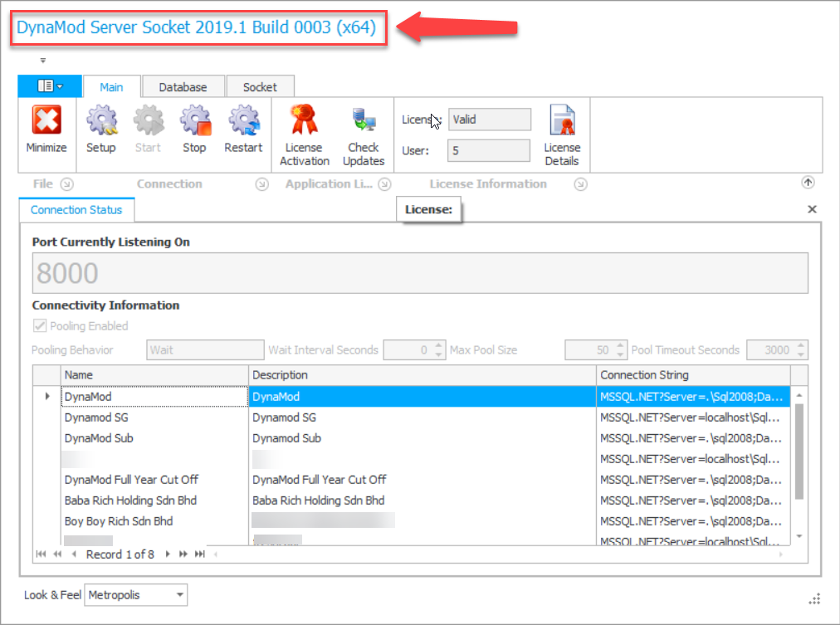Click the User count field
Screen dimensions: 840x625
(489, 150)
